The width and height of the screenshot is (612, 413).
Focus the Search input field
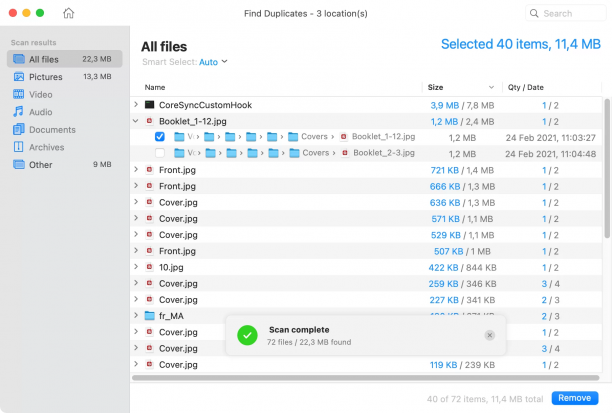(x=566, y=13)
